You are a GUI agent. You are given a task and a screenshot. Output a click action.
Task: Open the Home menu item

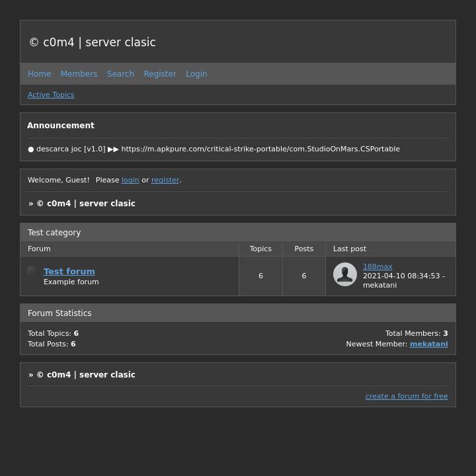pyautogui.click(x=39, y=74)
